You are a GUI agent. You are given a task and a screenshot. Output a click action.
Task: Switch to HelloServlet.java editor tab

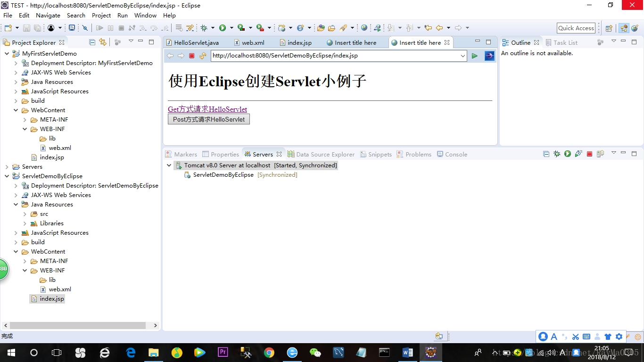point(193,42)
